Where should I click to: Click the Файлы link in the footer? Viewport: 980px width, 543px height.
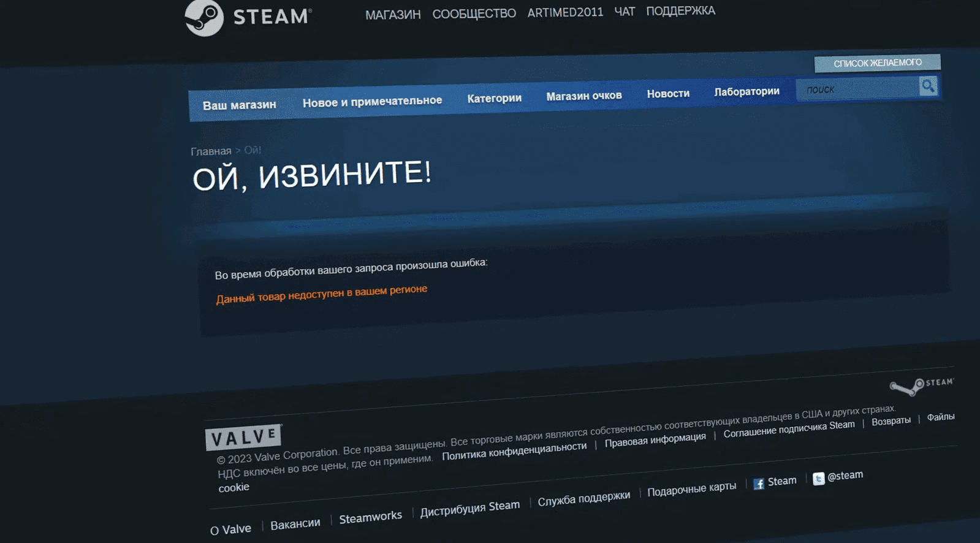(941, 417)
